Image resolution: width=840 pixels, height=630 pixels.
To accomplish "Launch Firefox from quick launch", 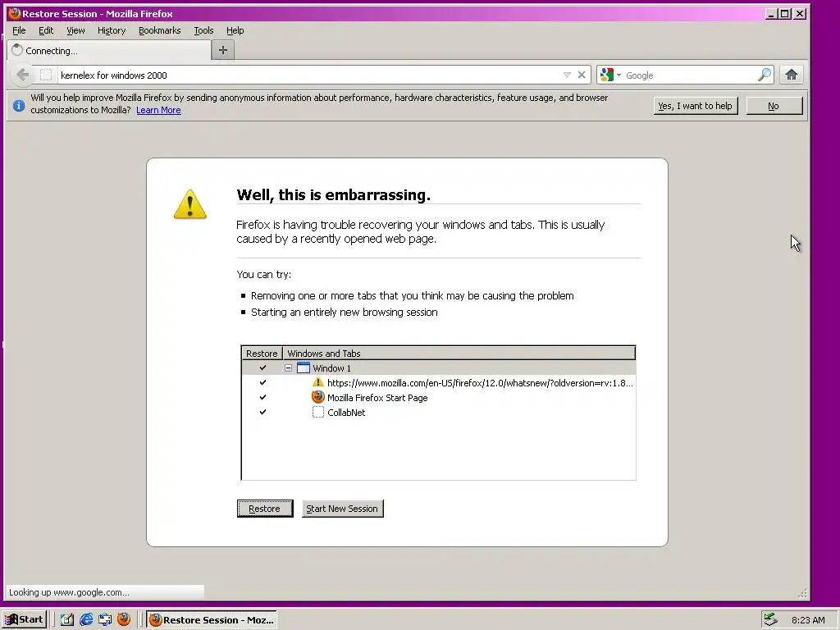I will (124, 619).
